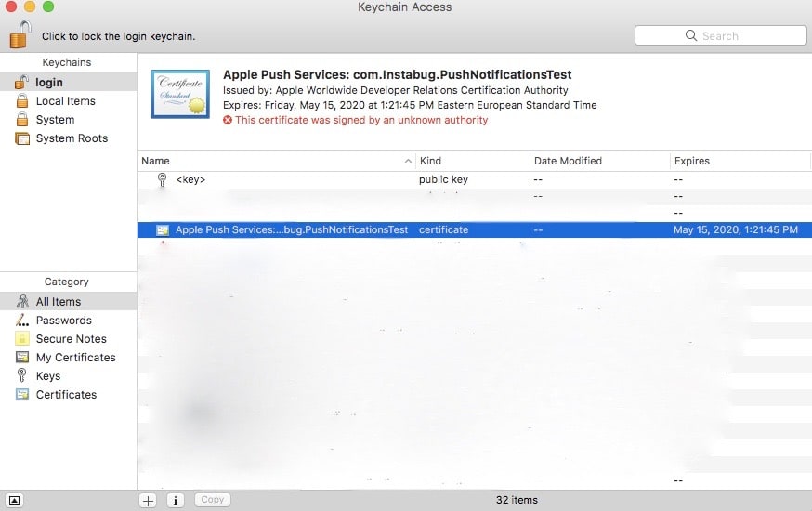Image resolution: width=812 pixels, height=511 pixels.
Task: Click the May 15, 2020 expires cell
Action: (x=736, y=229)
